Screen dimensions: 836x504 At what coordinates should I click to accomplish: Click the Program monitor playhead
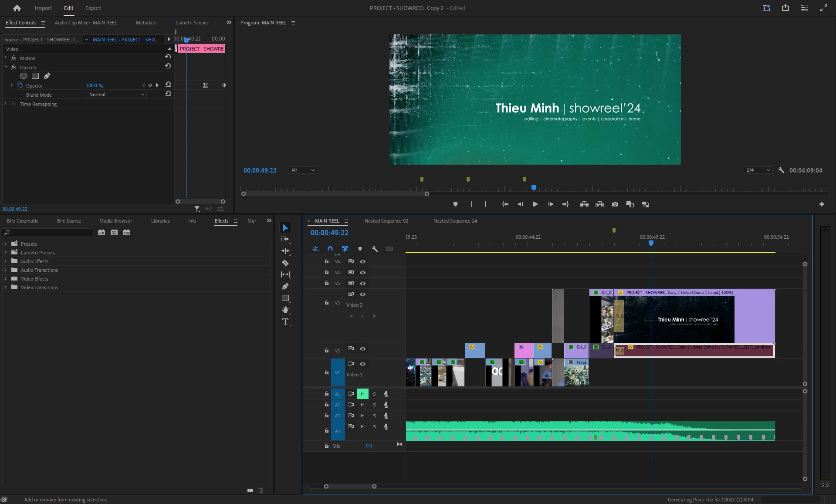pyautogui.click(x=534, y=188)
